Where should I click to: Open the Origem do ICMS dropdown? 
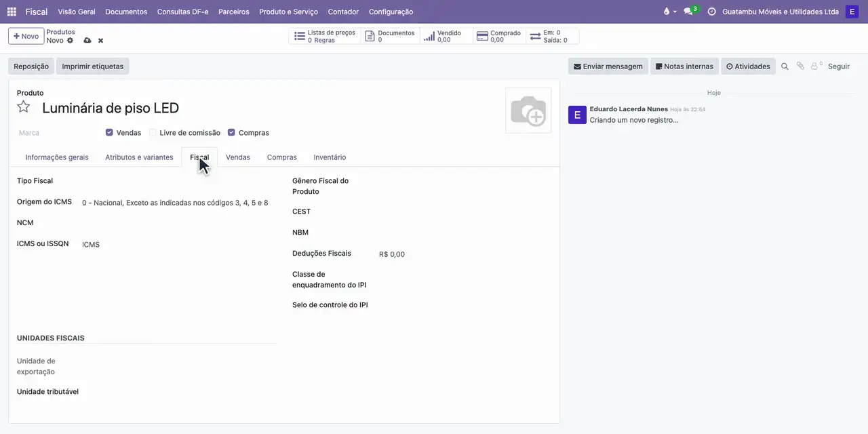[178, 203]
